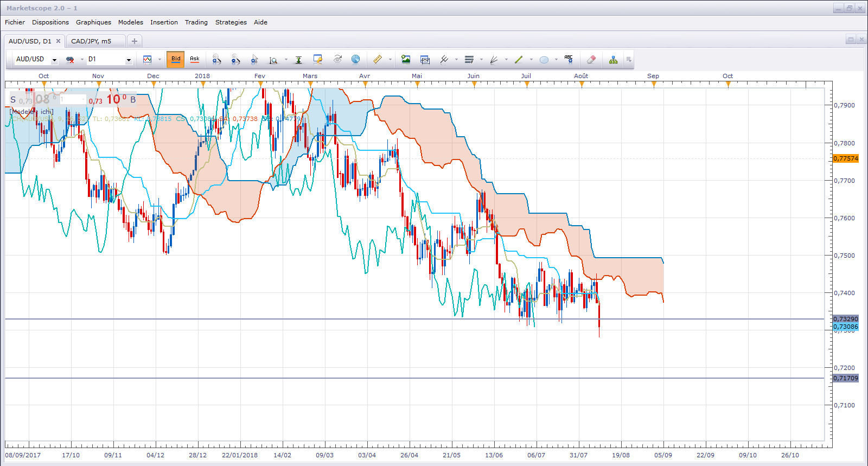Select the ABC text label tool
The width and height of the screenshot is (868, 466).
pos(569,60)
